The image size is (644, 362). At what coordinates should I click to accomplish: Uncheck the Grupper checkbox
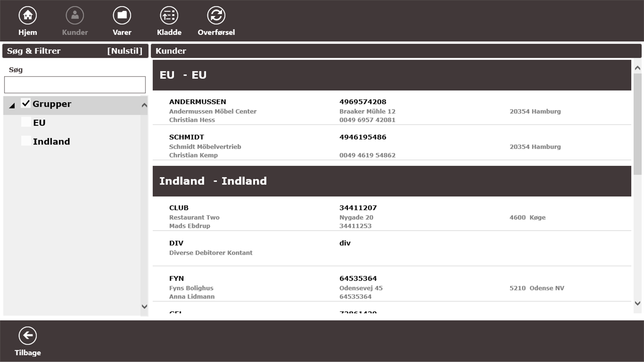26,104
